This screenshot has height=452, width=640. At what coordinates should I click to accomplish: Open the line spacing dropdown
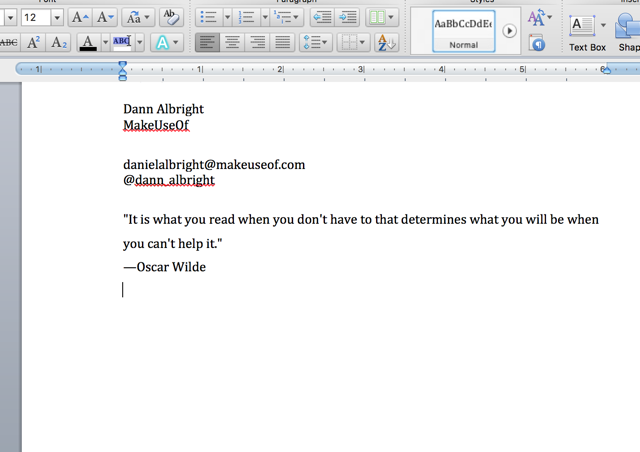coord(316,42)
